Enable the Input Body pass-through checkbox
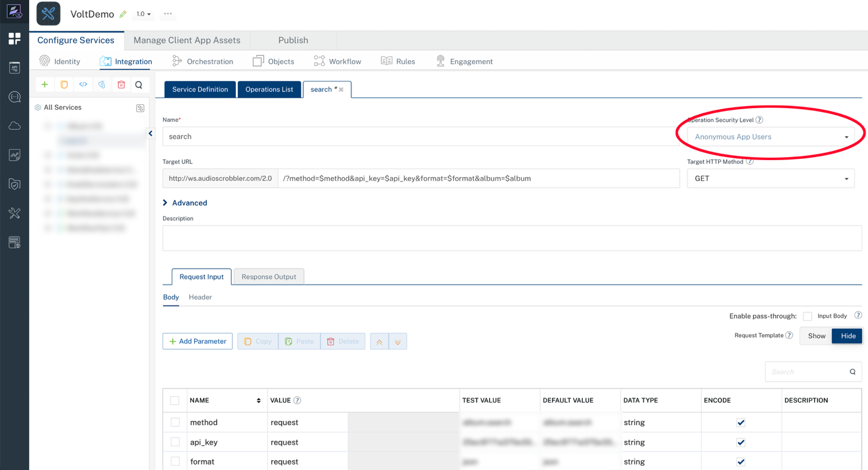868x470 pixels. (x=807, y=316)
